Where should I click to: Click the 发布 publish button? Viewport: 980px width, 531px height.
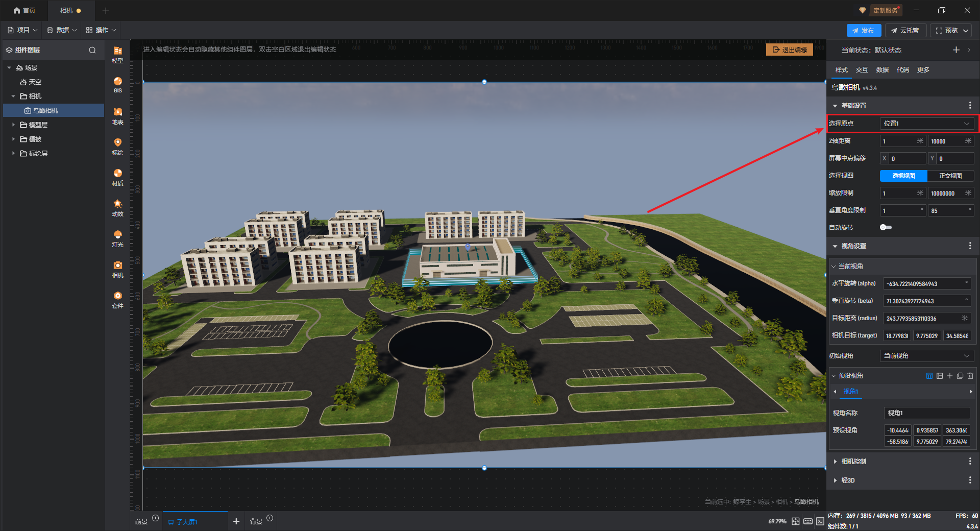tap(864, 31)
